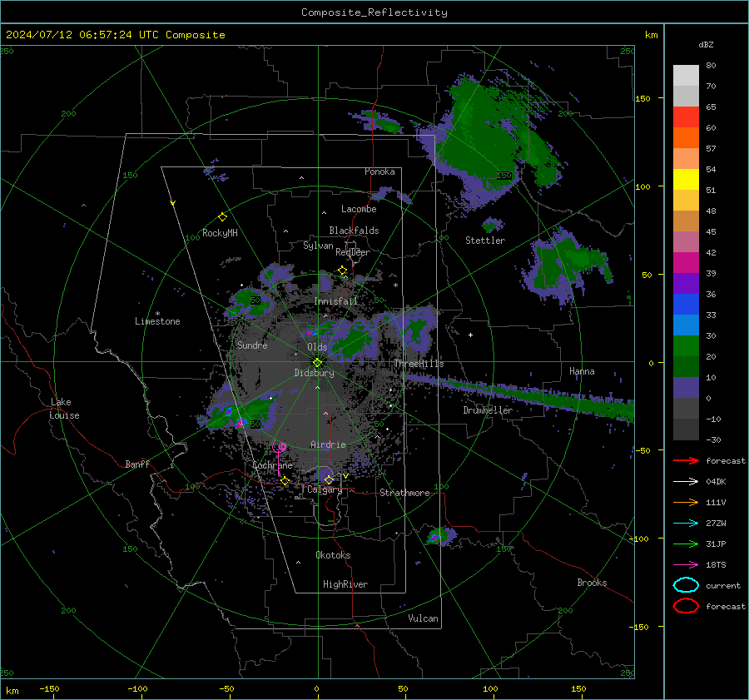Click the Limestone label
The width and height of the screenshot is (749, 700).
coord(157,321)
